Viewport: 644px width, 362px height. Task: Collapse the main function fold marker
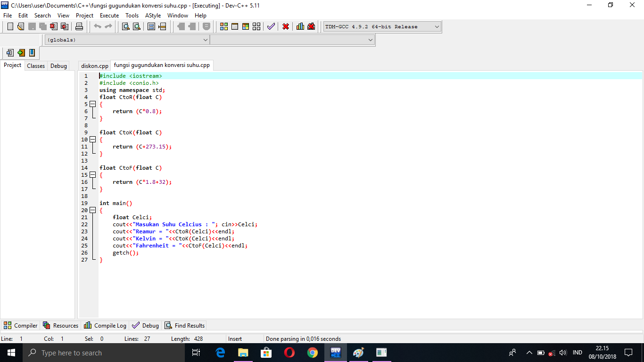tap(91, 210)
